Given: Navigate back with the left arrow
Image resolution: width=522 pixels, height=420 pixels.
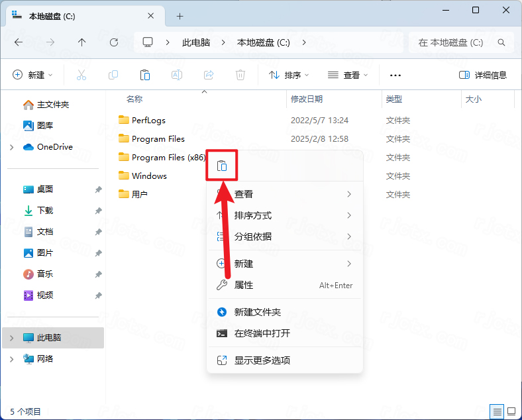Looking at the screenshot, I should (19, 42).
